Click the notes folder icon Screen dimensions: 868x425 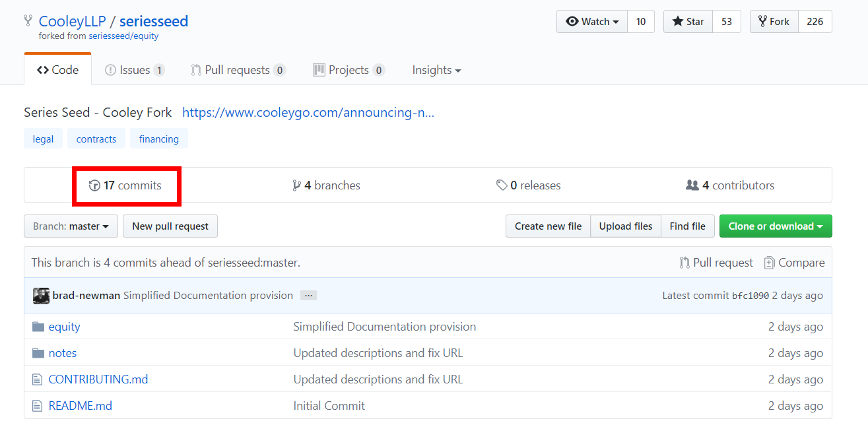pyautogui.click(x=38, y=353)
